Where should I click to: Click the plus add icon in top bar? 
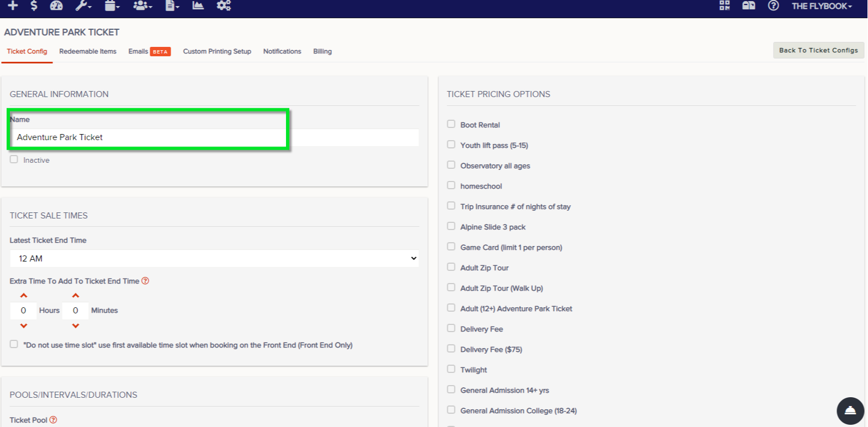(13, 6)
